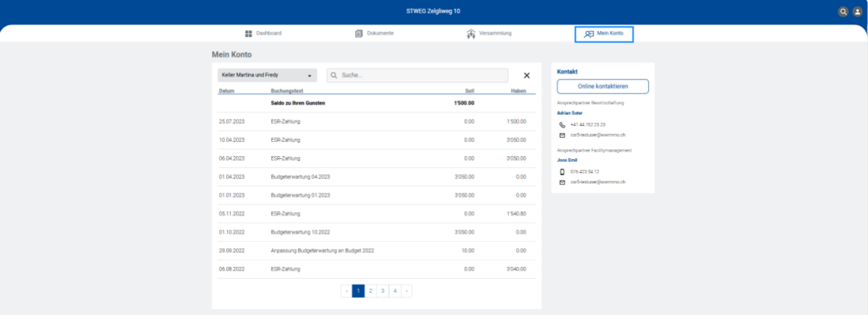This screenshot has height=315, width=868.
Task: Select the Saldo zu Ihren Gunsten row
Action: pos(377,103)
